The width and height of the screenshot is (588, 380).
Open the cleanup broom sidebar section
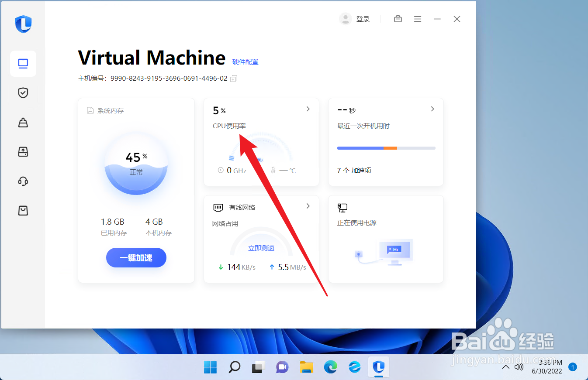pyautogui.click(x=23, y=123)
